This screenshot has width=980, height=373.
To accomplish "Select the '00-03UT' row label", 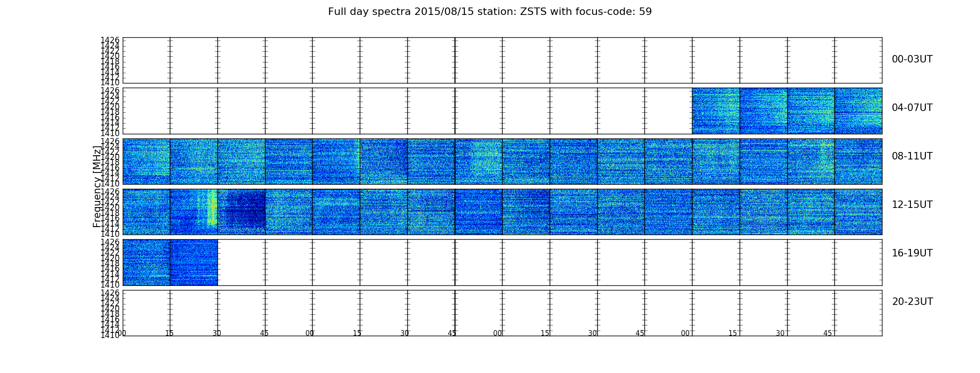I will 912,59.
